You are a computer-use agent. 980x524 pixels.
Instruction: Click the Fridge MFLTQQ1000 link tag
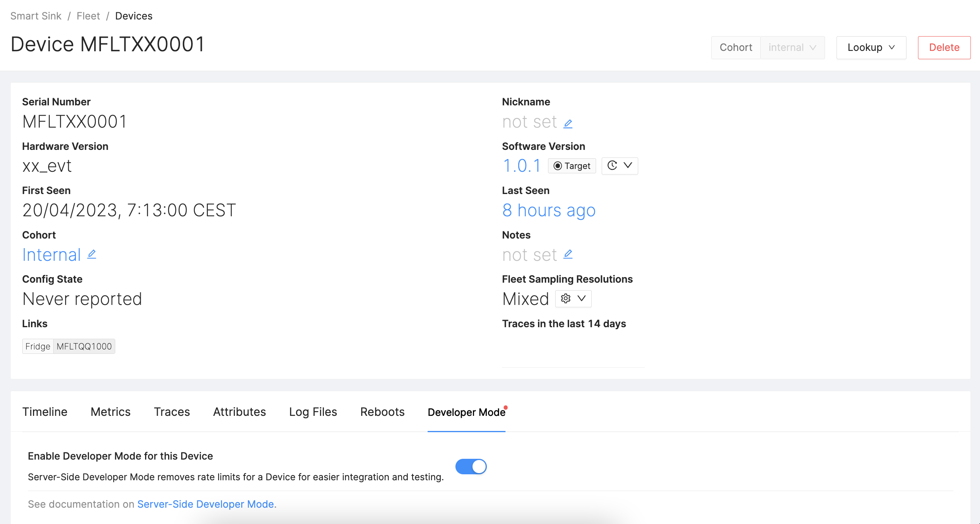(x=69, y=346)
